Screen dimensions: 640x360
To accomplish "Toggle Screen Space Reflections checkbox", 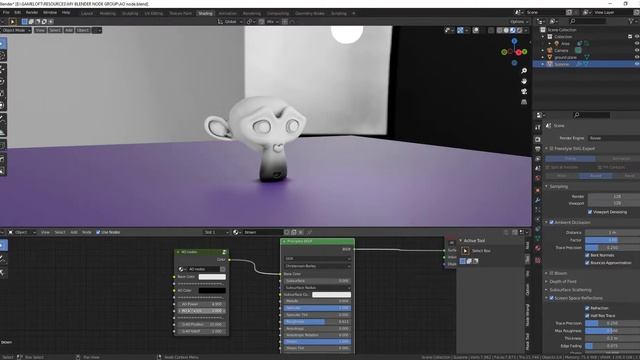I will tap(551, 298).
